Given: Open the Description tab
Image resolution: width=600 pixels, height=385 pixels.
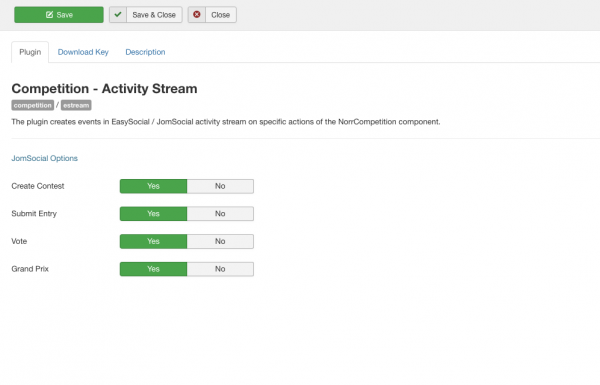Looking at the screenshot, I should tap(145, 52).
